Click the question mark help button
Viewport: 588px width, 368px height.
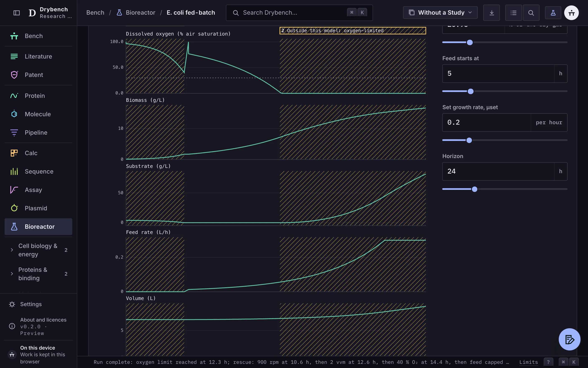(548, 362)
